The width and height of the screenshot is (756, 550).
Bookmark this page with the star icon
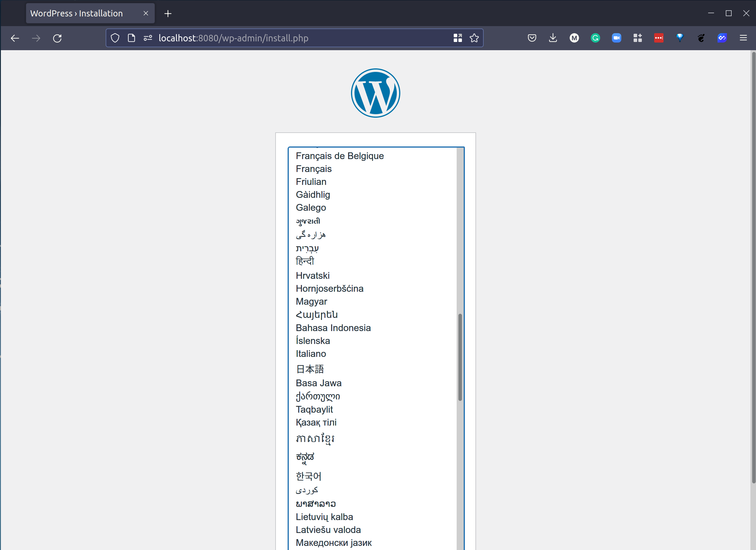pos(474,38)
